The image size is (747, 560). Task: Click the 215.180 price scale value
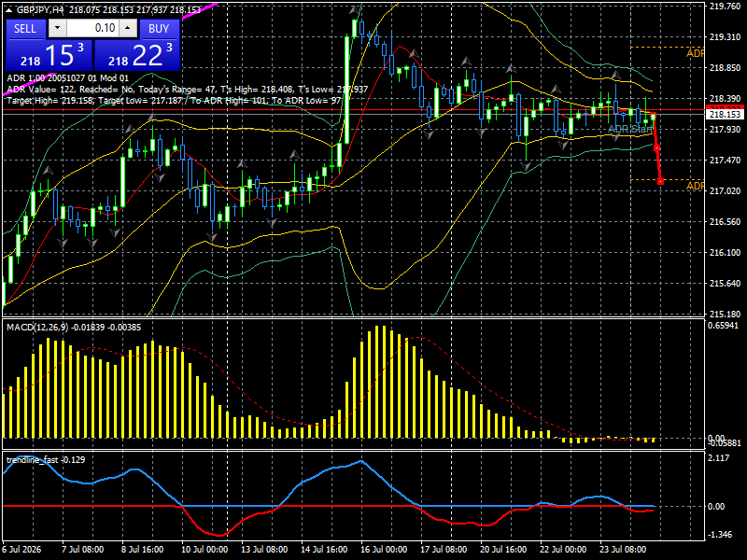pos(725,315)
